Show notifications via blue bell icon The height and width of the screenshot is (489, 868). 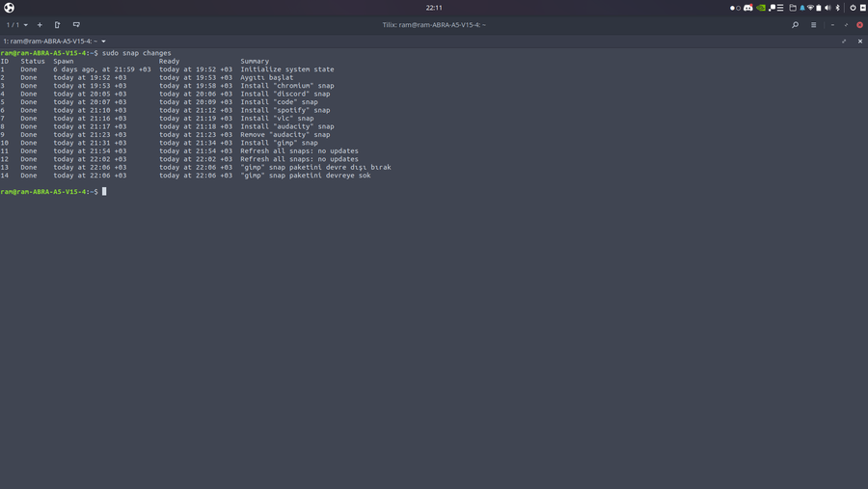[801, 8]
